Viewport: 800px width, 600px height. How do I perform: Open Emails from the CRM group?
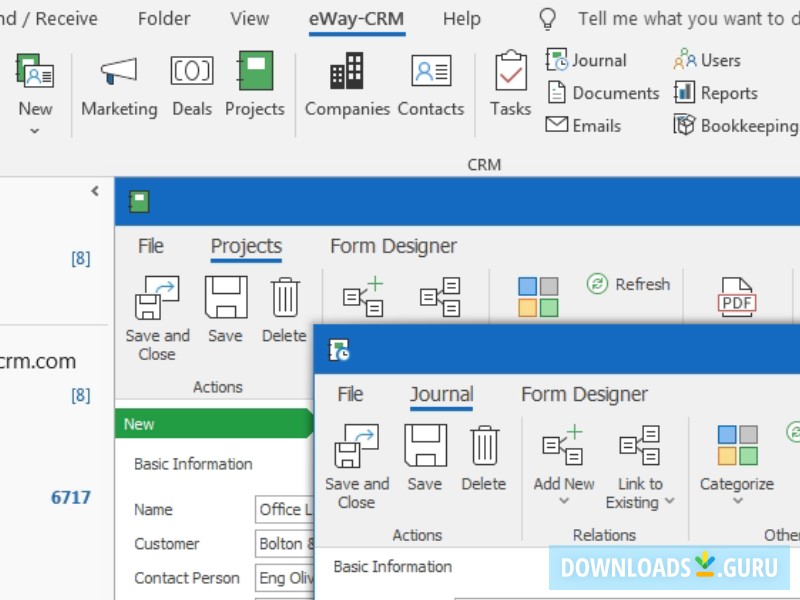(x=583, y=126)
